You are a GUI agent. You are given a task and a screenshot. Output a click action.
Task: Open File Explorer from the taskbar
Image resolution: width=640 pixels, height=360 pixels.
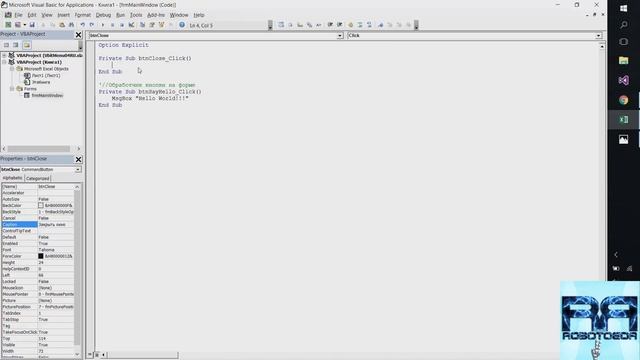[x=624, y=60]
